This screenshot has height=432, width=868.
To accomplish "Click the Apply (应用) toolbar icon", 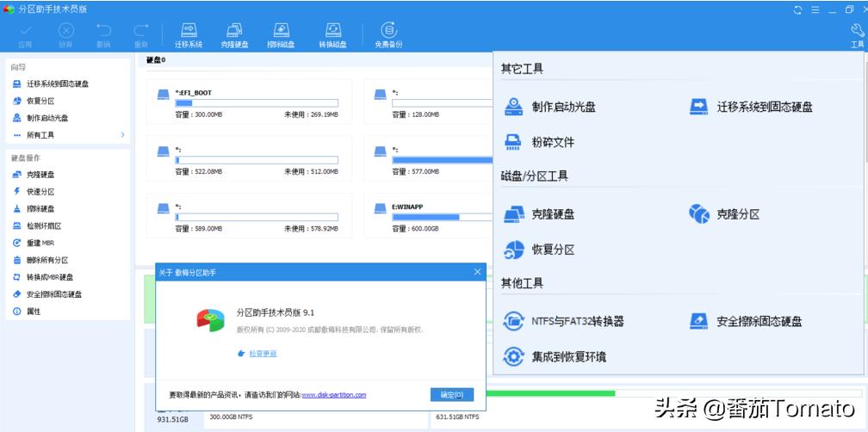I will 25,35.
